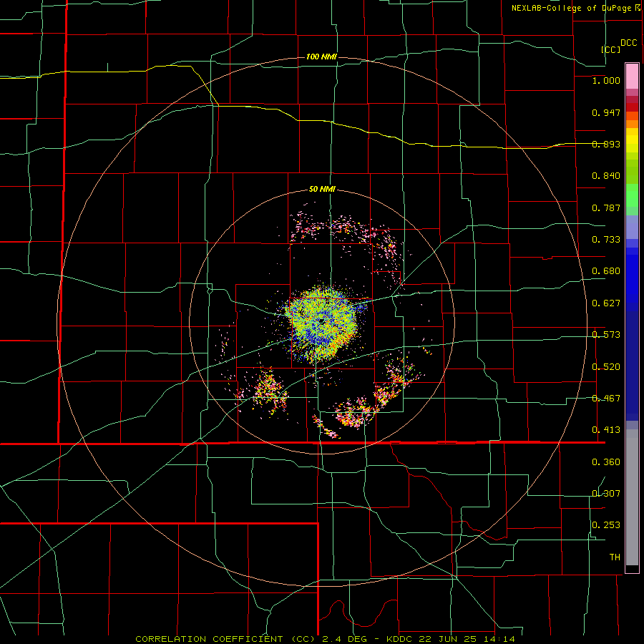Select the 0.573 scale value

point(606,335)
